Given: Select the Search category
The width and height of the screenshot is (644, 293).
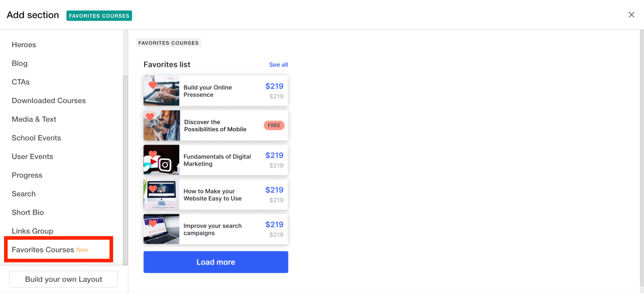Looking at the screenshot, I should 24,194.
